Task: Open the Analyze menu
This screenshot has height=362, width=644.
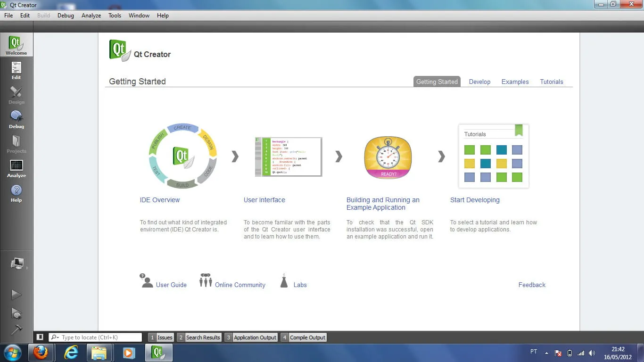Action: click(x=91, y=16)
